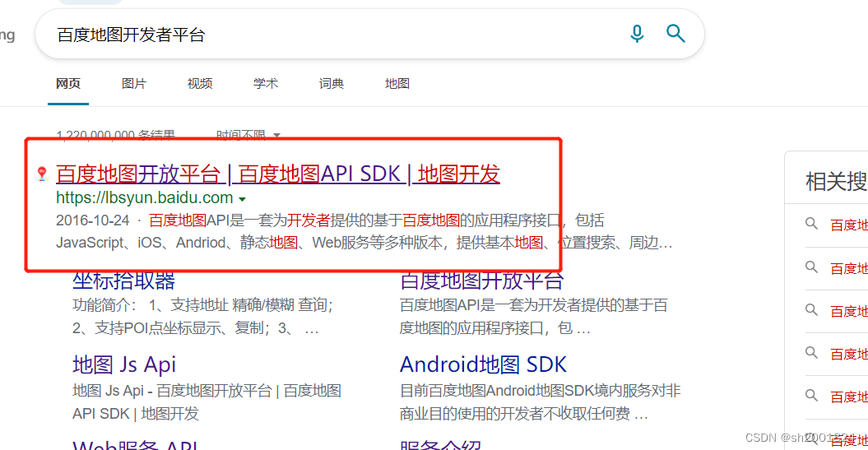Click the description starting 目前百度地图Android地图SDK
This screenshot has height=450, width=868.
[540, 402]
